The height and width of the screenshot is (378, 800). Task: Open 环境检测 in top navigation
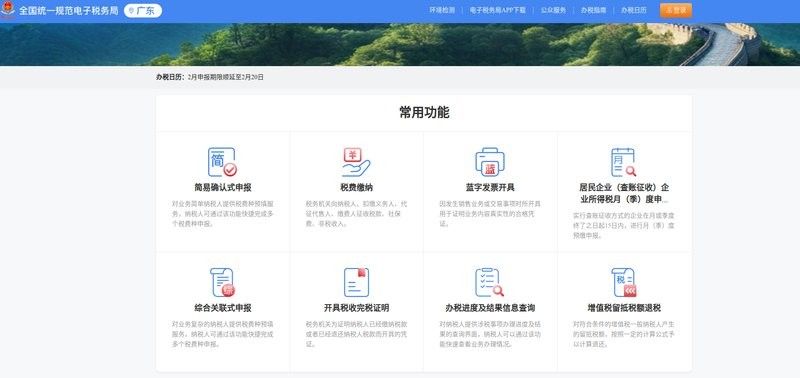(x=442, y=10)
